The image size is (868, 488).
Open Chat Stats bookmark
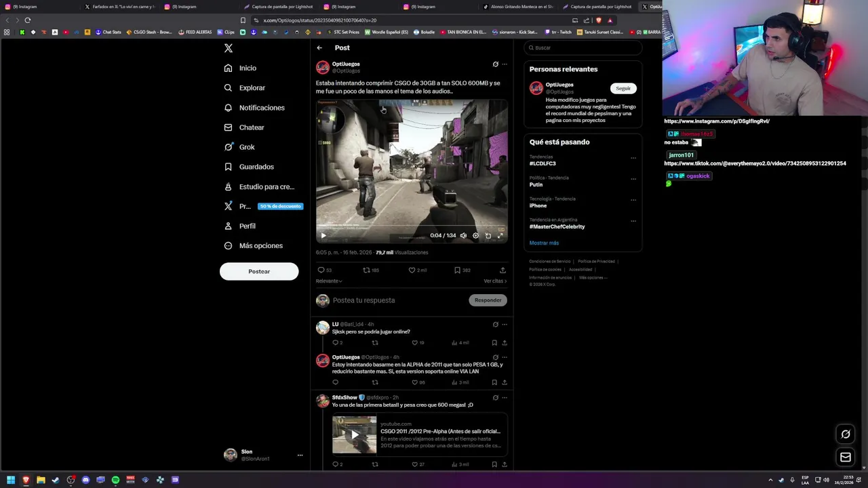(x=108, y=32)
